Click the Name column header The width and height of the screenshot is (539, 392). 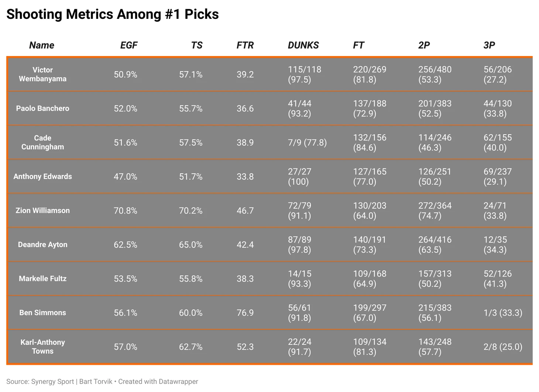(x=42, y=45)
